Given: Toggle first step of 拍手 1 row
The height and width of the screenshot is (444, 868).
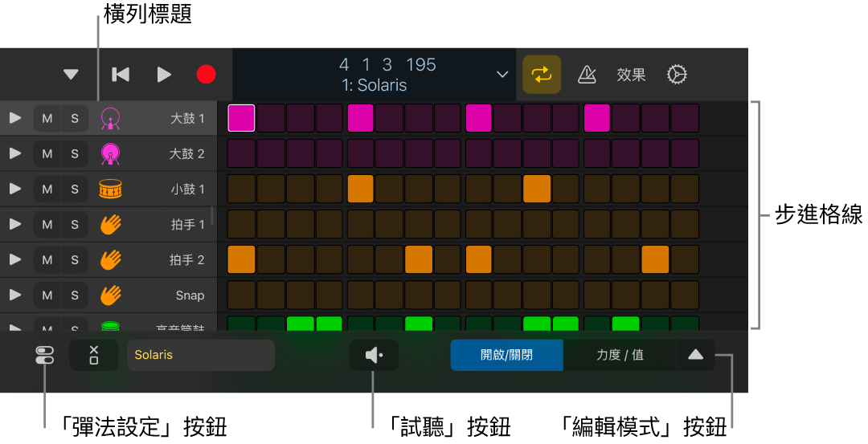Looking at the screenshot, I should coord(241,224).
